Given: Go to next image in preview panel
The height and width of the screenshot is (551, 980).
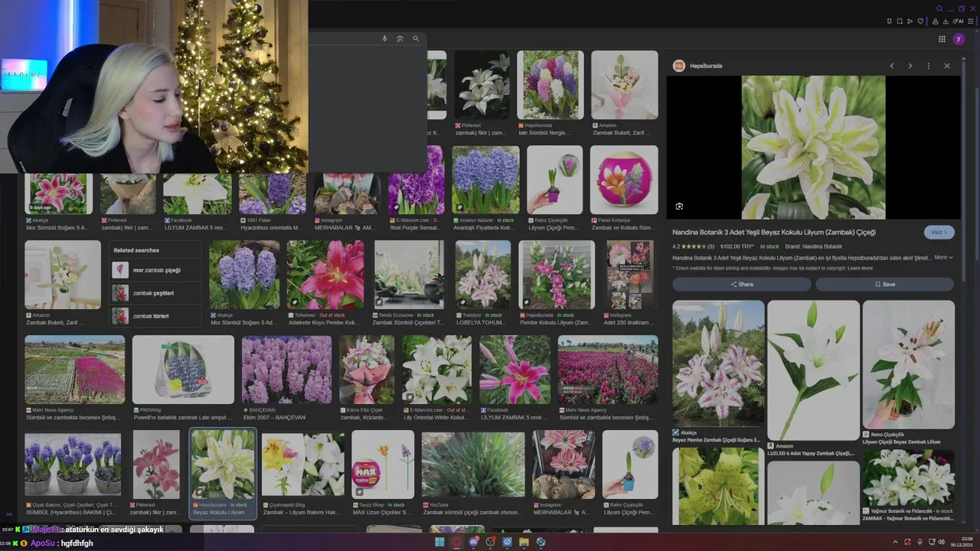Looking at the screenshot, I should pyautogui.click(x=910, y=66).
